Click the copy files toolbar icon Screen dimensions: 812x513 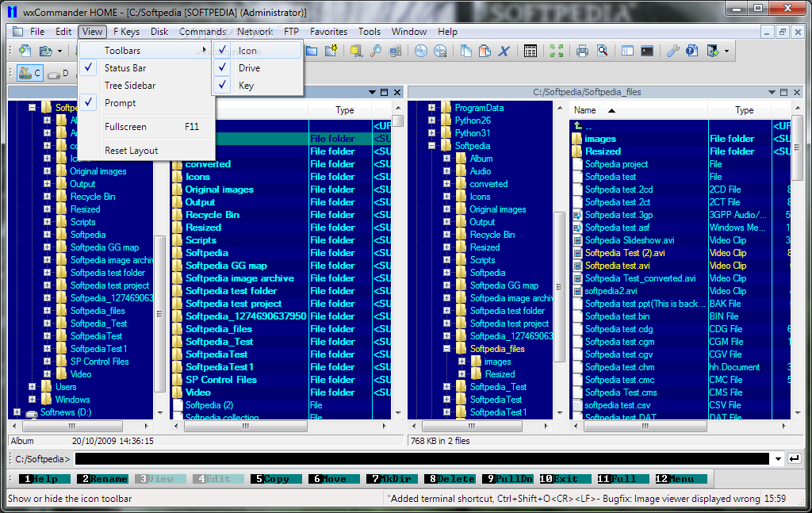[465, 51]
